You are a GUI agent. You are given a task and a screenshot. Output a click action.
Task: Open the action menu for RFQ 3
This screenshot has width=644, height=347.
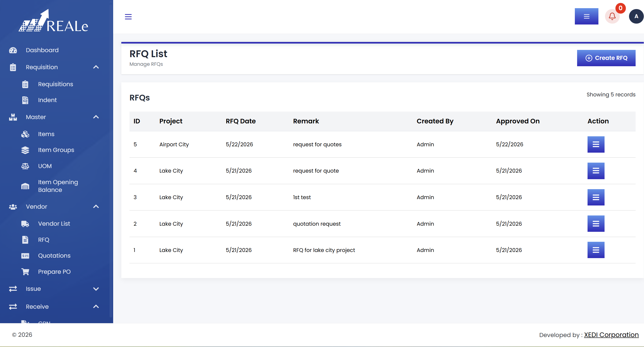tap(596, 197)
